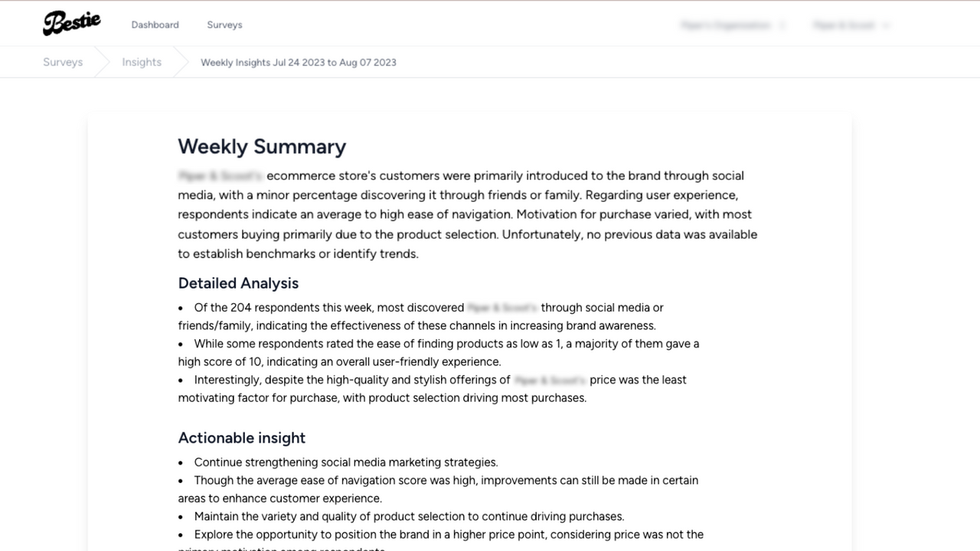The height and width of the screenshot is (551, 980).
Task: Open the Dashboard page from top navigation
Action: [x=155, y=24]
